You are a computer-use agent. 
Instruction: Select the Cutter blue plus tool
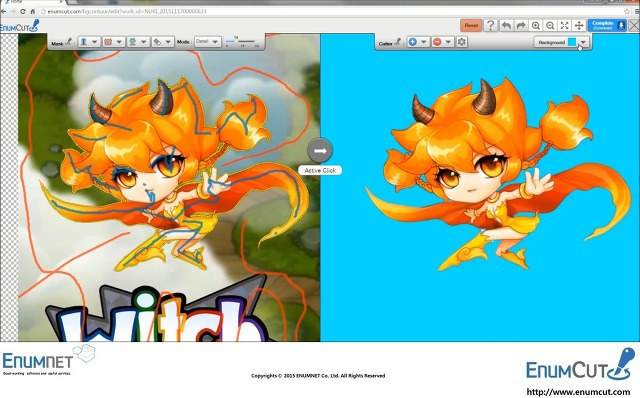click(x=413, y=42)
